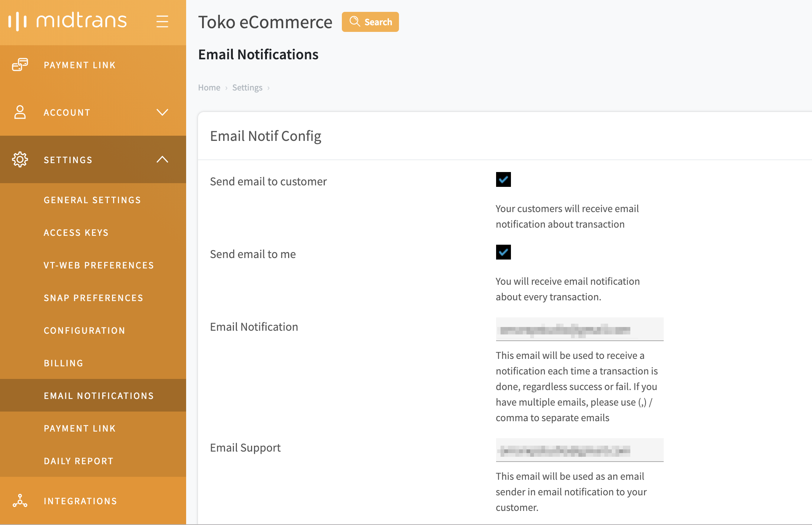Collapse the Settings section chevron

(x=162, y=160)
